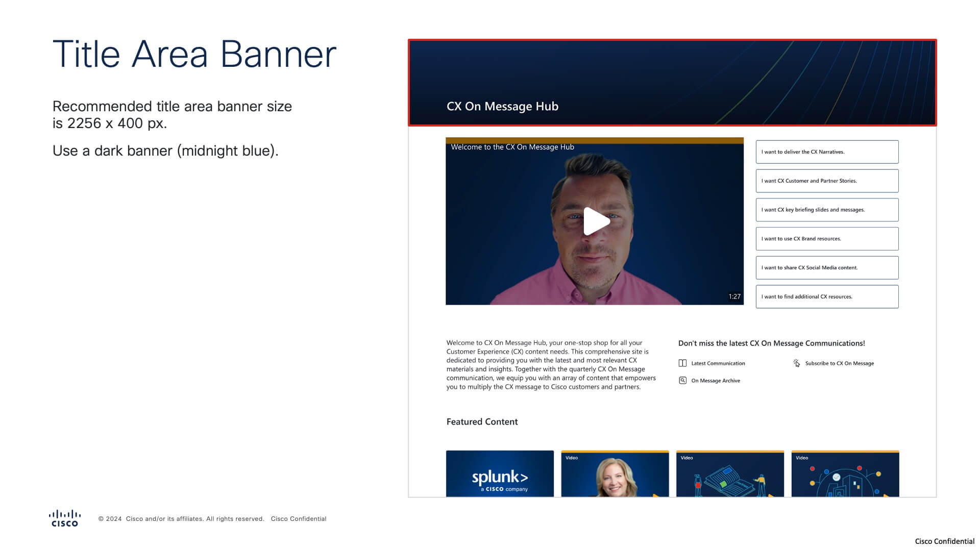
Task: Click the CX On Message Hub banner title
Action: [x=502, y=106]
